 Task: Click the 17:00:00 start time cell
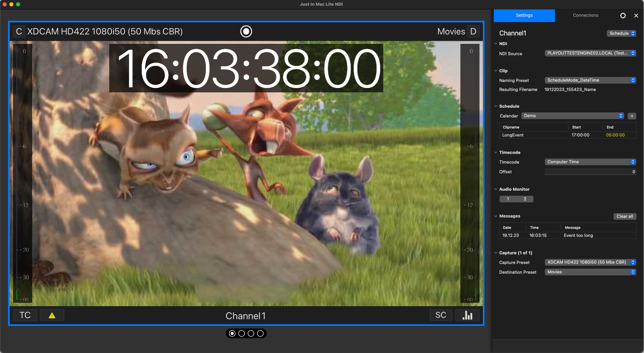pos(580,135)
